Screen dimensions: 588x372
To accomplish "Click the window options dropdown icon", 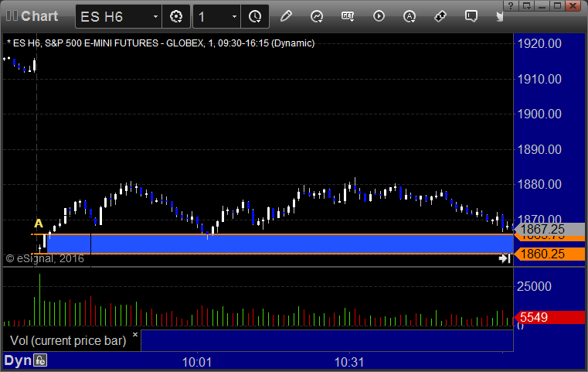I will coord(526,5).
